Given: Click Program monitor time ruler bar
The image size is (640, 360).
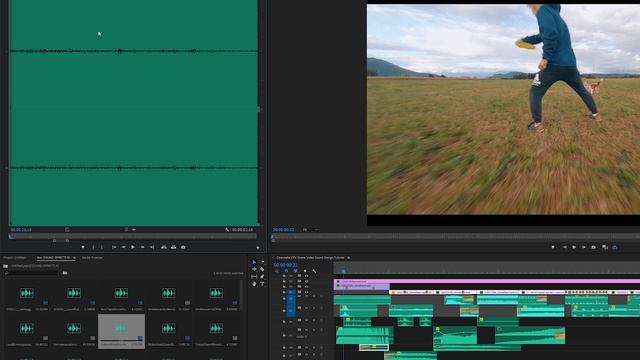Looking at the screenshot, I should 456,236.
